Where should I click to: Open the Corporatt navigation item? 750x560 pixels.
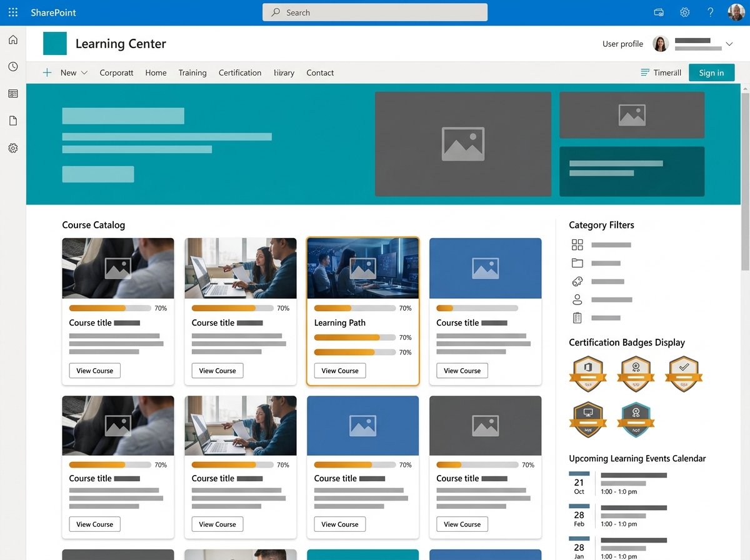pyautogui.click(x=116, y=73)
